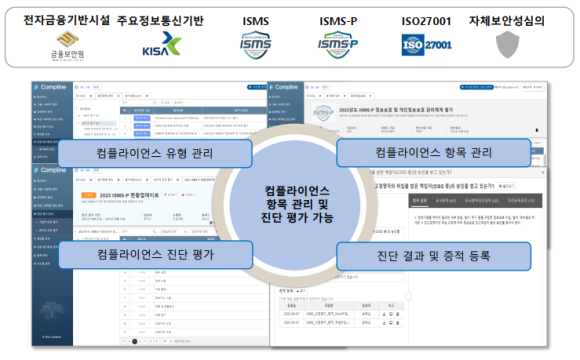
Task: Click the search field above the top-left window table
Action: [139, 102]
